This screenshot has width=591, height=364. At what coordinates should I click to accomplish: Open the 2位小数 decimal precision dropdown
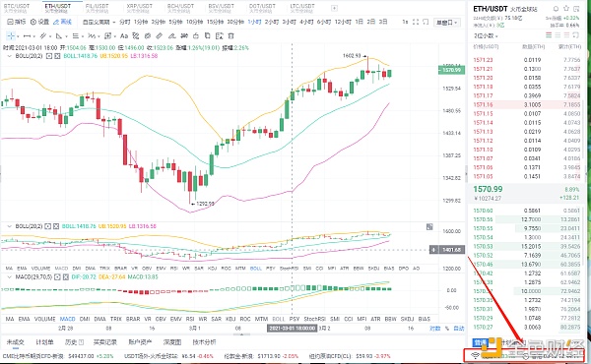point(486,36)
